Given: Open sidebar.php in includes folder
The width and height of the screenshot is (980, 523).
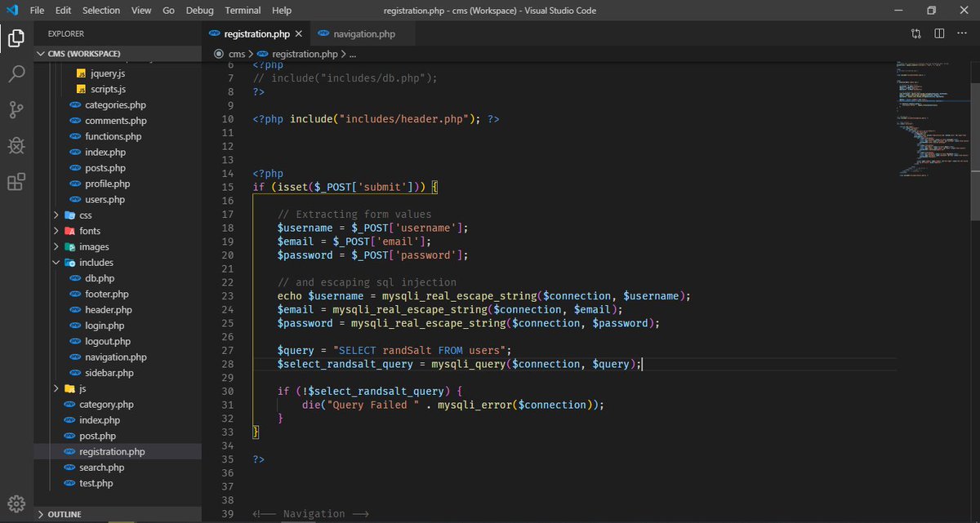Looking at the screenshot, I should (x=109, y=373).
